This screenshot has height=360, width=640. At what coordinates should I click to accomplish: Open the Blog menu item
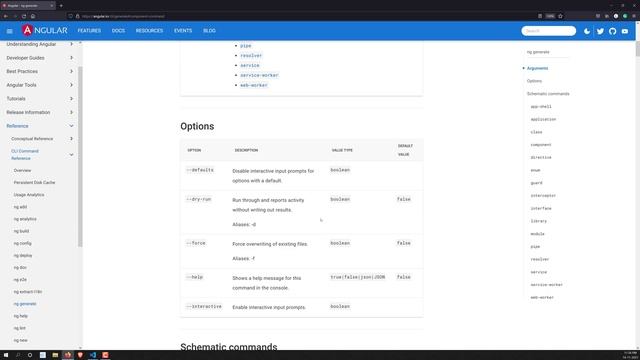(209, 31)
